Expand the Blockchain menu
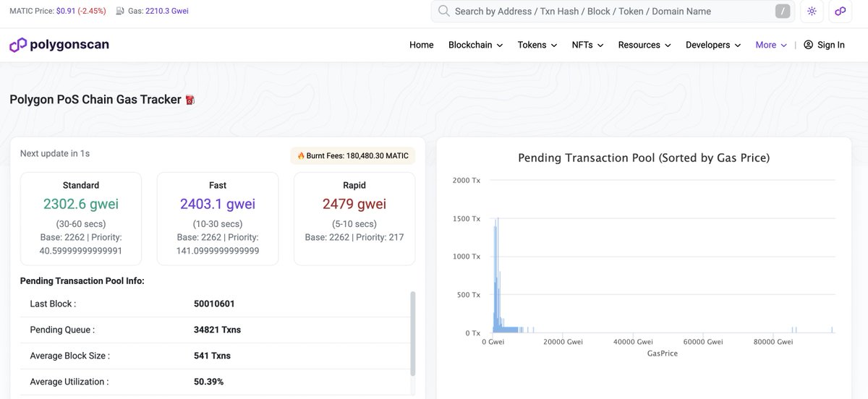Screen dimensions: 868x399 pos(475,45)
